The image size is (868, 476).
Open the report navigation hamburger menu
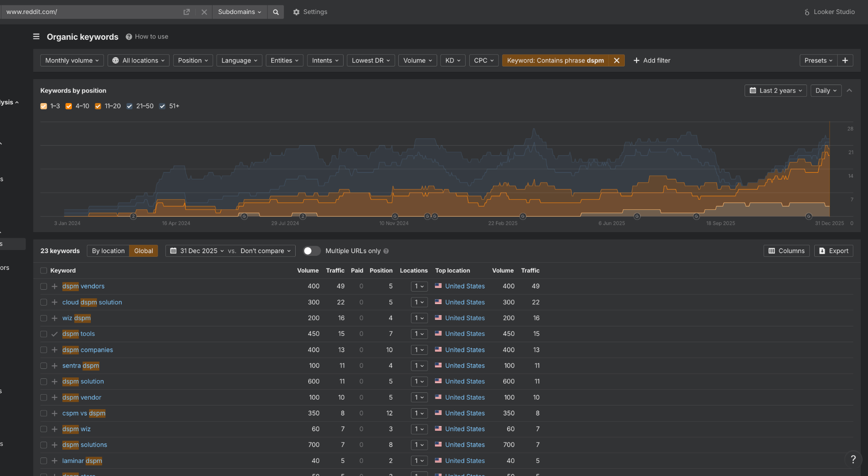tap(36, 37)
